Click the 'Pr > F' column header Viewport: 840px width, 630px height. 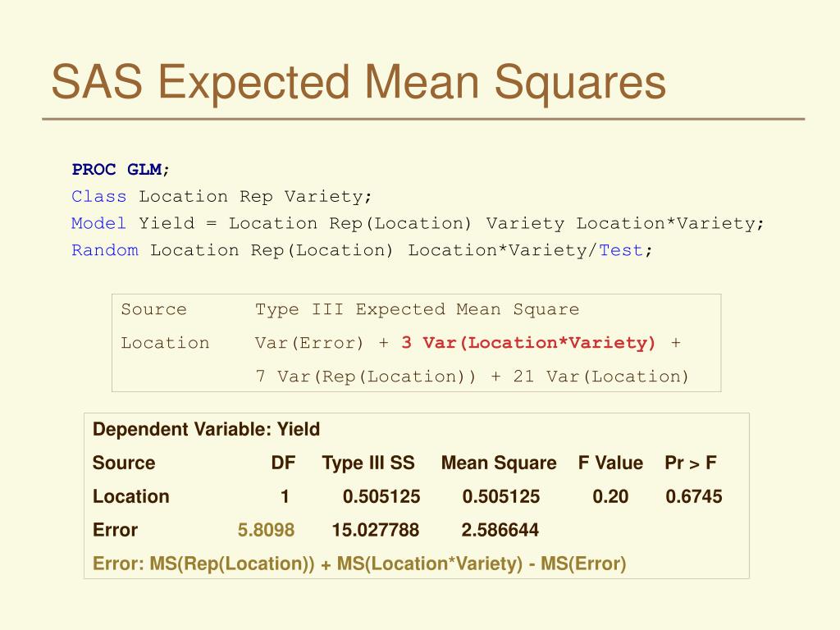[x=691, y=463]
